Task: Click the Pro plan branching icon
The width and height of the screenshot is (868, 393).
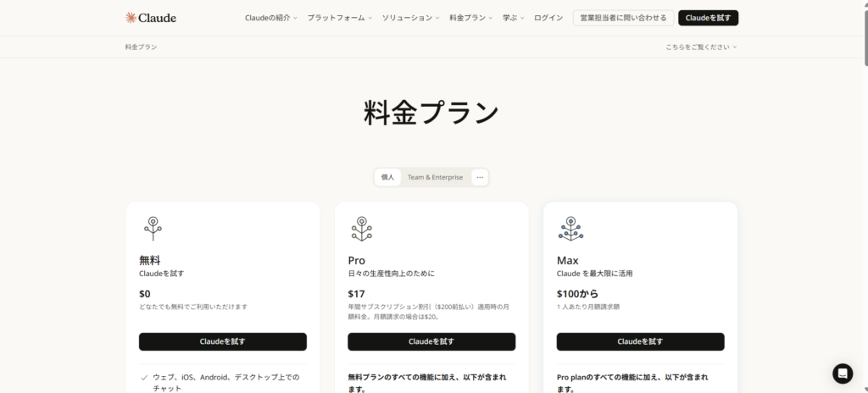Action: (x=361, y=228)
